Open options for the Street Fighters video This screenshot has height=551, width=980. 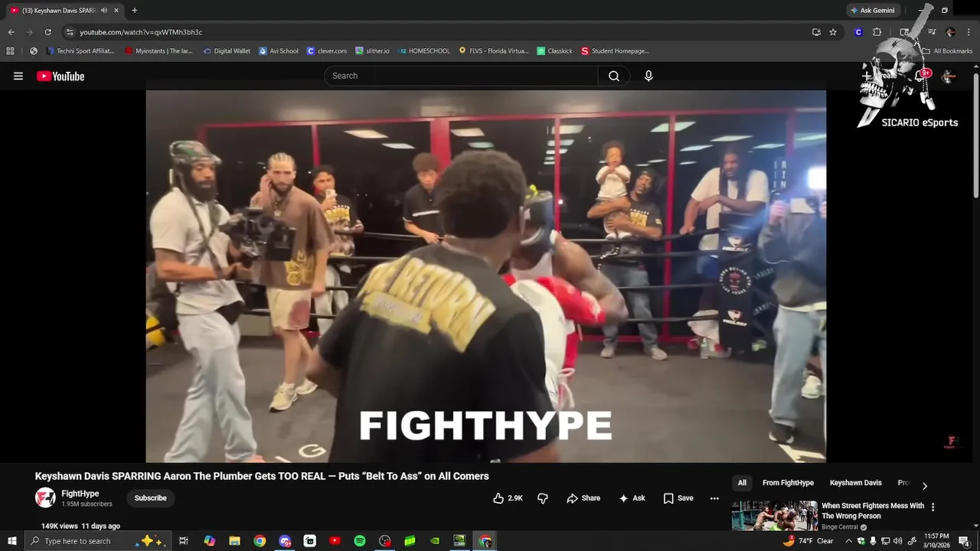pyautogui.click(x=933, y=507)
